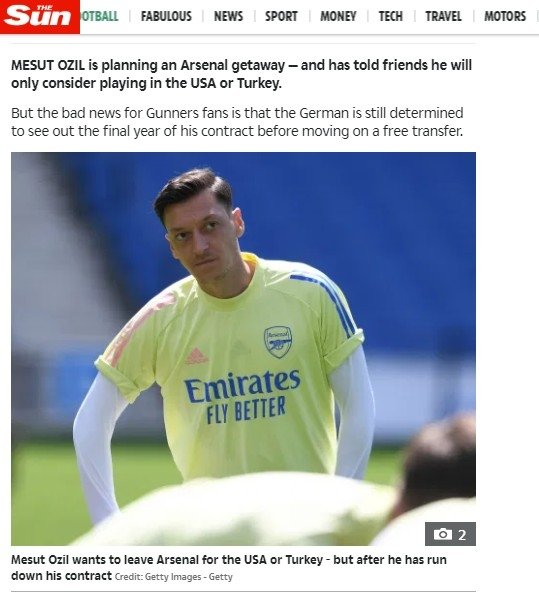Click the Arsenal crest on the shirt

coord(278,342)
